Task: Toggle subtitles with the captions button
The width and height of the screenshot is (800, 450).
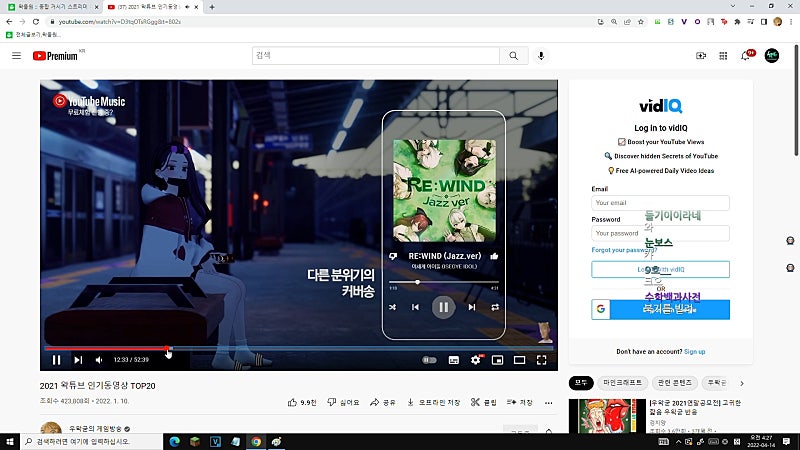Action: 454,360
